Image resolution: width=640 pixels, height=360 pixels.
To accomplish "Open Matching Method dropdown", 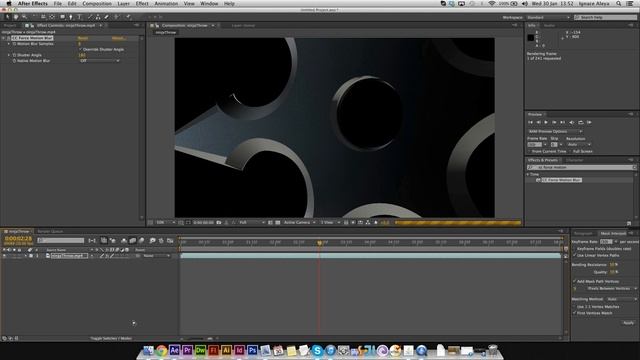I will click(x=622, y=299).
